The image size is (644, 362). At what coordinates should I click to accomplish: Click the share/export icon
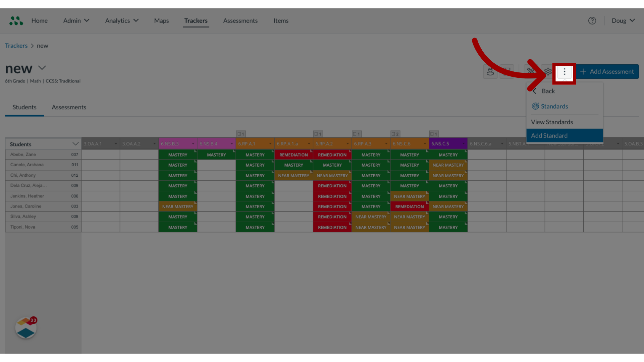click(x=507, y=71)
